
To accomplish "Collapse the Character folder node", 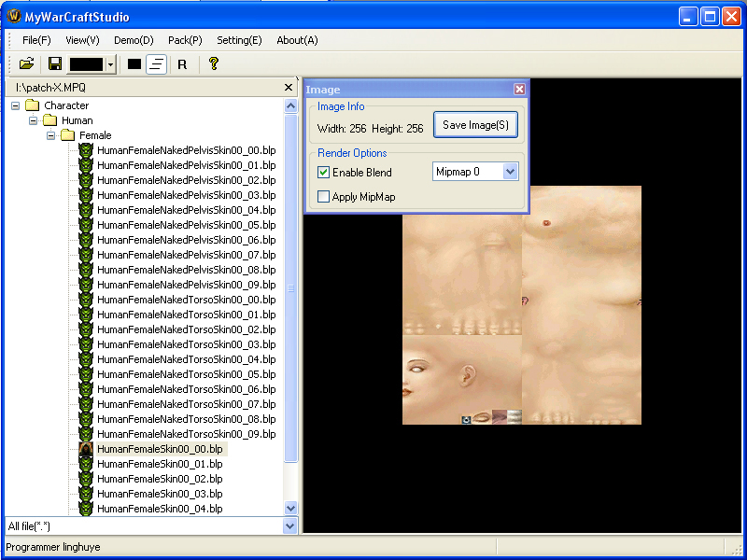I will [15, 105].
